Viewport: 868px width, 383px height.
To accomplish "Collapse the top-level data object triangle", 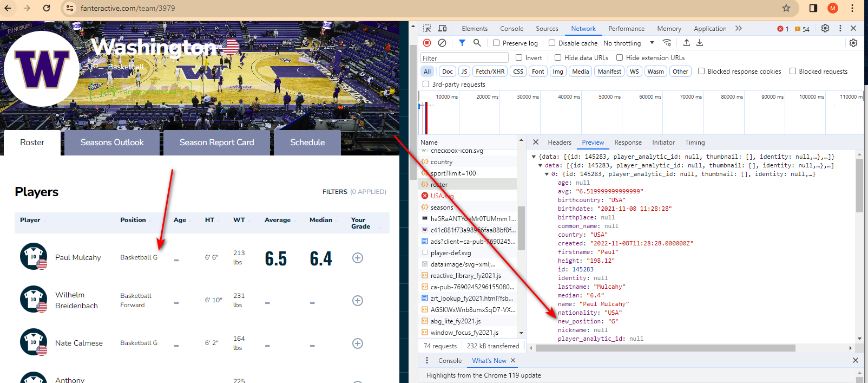I will click(x=534, y=157).
